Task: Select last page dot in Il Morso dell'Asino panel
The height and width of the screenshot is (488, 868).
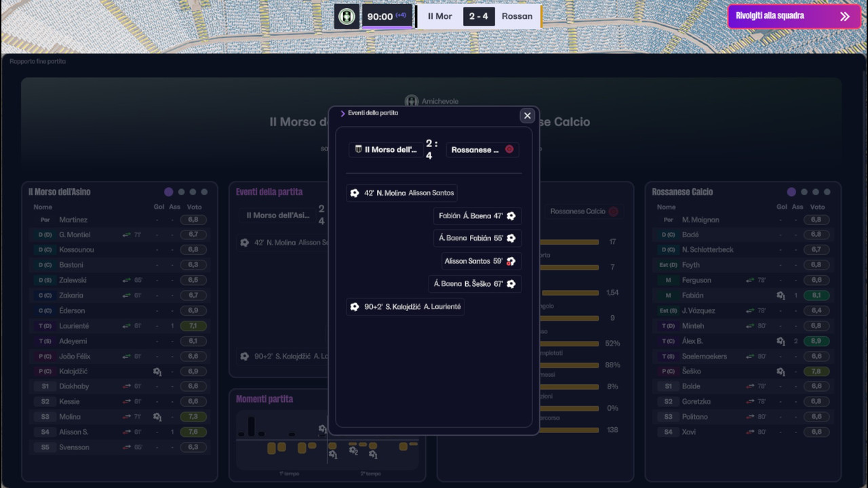Action: click(x=204, y=192)
